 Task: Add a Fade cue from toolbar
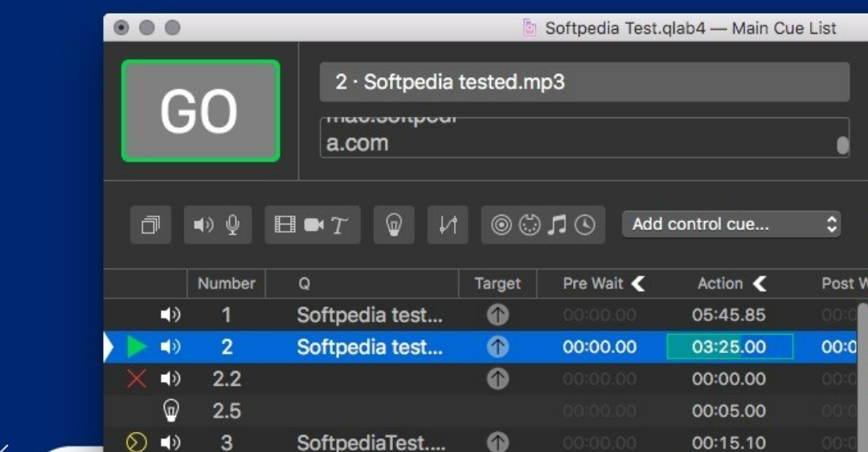[x=448, y=225]
